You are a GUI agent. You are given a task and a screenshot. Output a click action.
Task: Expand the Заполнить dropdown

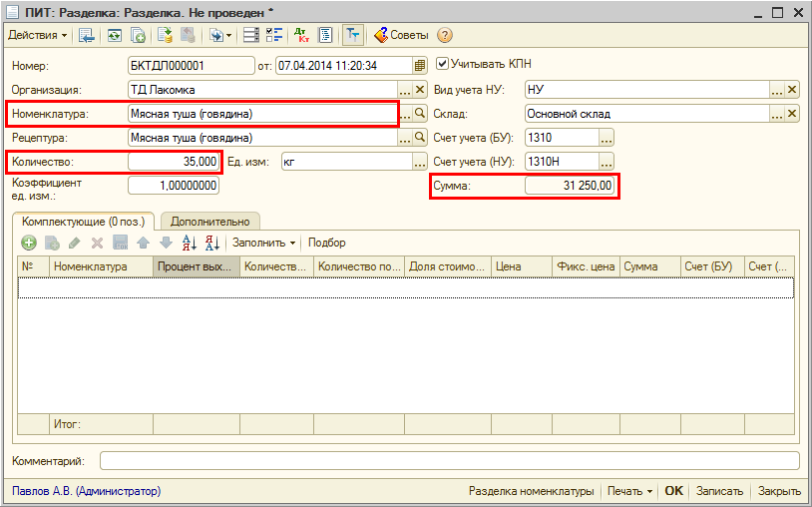264,243
